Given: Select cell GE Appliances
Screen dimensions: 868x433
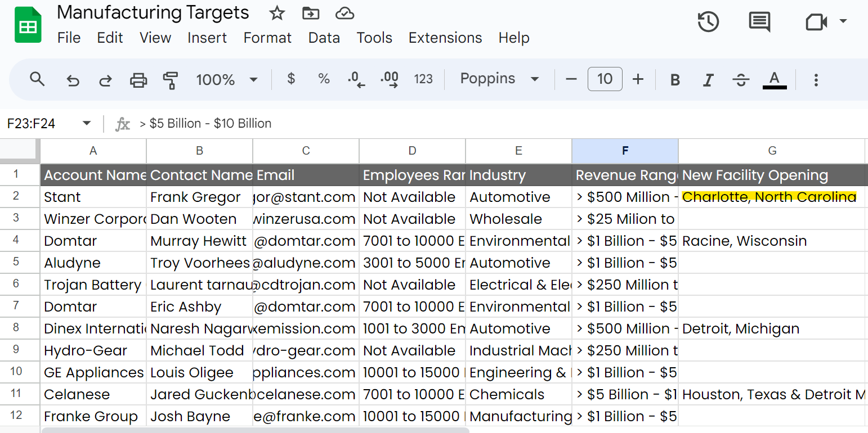Looking at the screenshot, I should 93,372.
